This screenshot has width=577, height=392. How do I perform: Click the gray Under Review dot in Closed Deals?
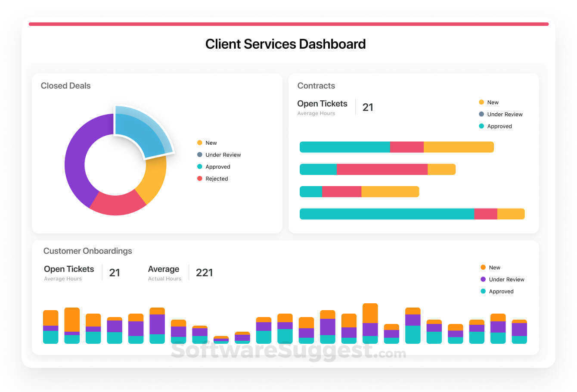click(200, 155)
